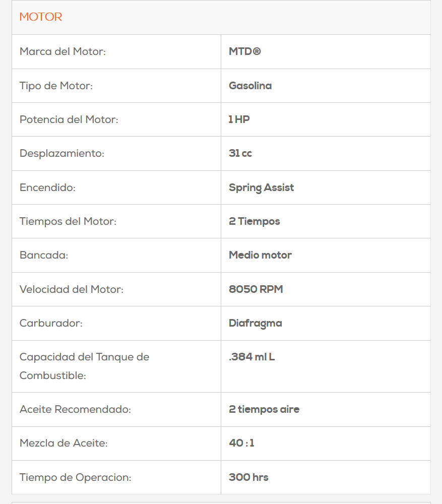Click the Tipo de Motor label
This screenshot has width=442, height=504.
[56, 86]
